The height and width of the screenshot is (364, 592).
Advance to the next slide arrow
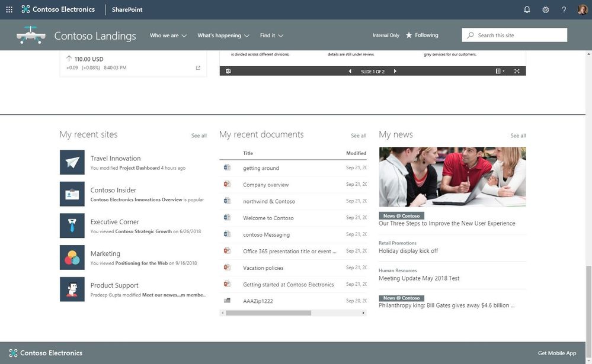(x=395, y=70)
